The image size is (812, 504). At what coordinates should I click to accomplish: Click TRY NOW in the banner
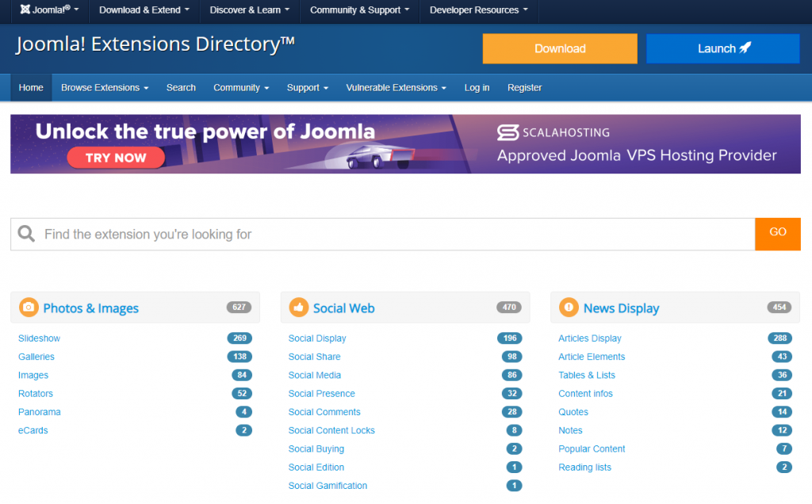pos(116,158)
